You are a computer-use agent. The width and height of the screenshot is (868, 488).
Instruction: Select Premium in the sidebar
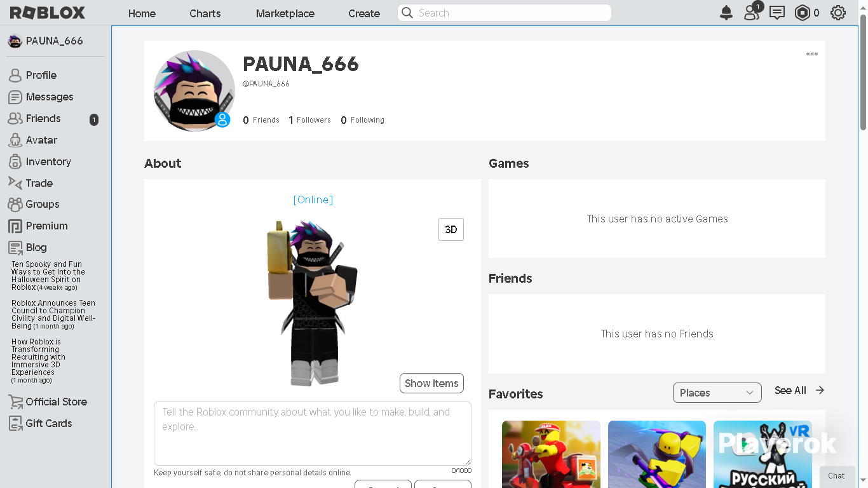coord(47,226)
